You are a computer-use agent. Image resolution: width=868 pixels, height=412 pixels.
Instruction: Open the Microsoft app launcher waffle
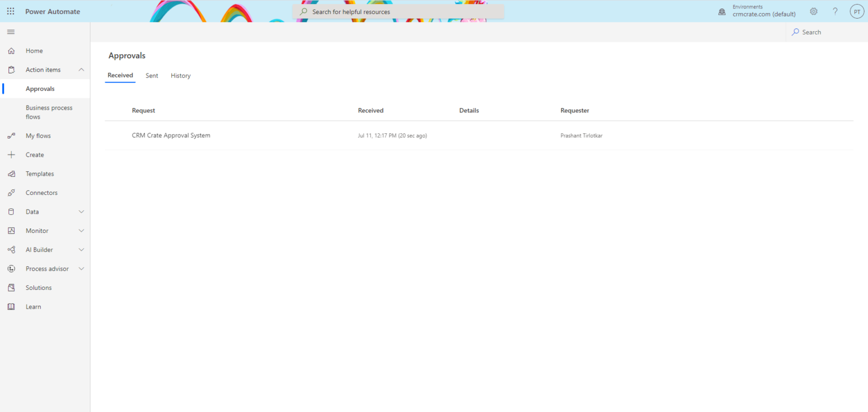coord(10,11)
